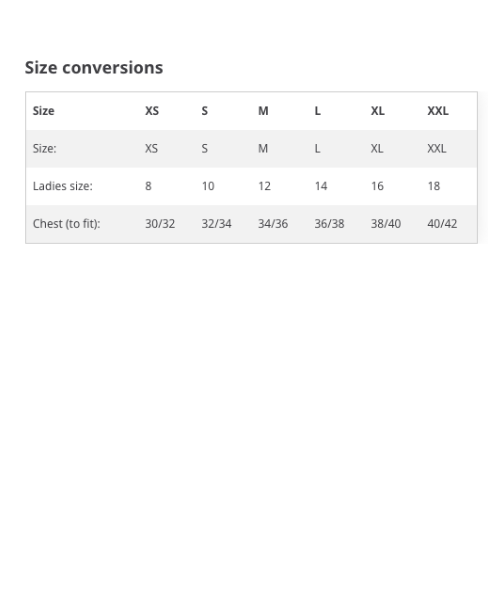The image size is (500, 600).
Task: Click the bold M column header
Action: tap(263, 111)
